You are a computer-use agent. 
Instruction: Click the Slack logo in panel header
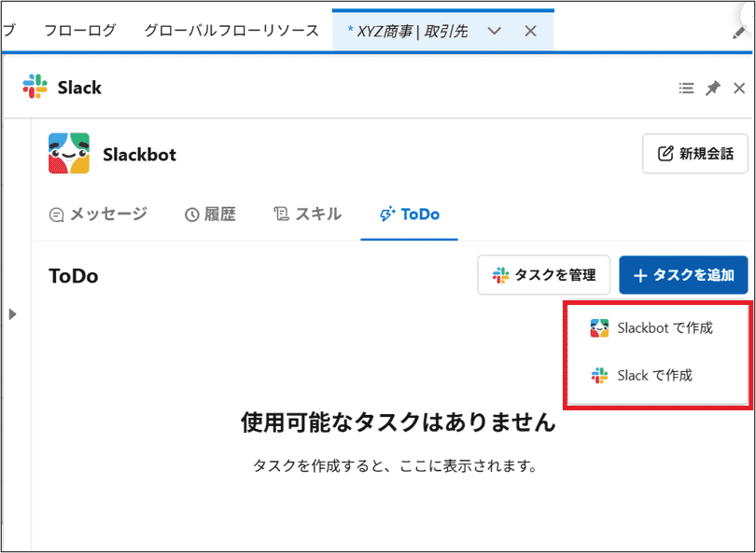(35, 87)
